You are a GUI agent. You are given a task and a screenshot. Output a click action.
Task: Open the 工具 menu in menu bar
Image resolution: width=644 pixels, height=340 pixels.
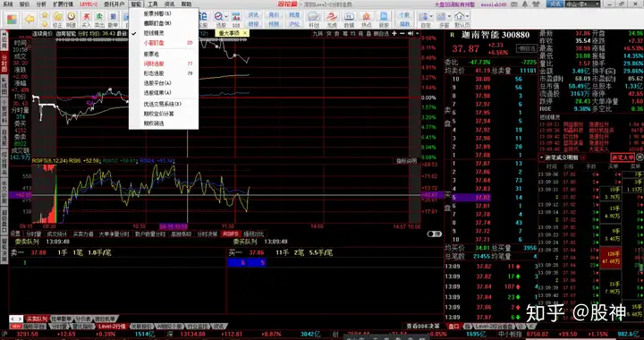(153, 4)
